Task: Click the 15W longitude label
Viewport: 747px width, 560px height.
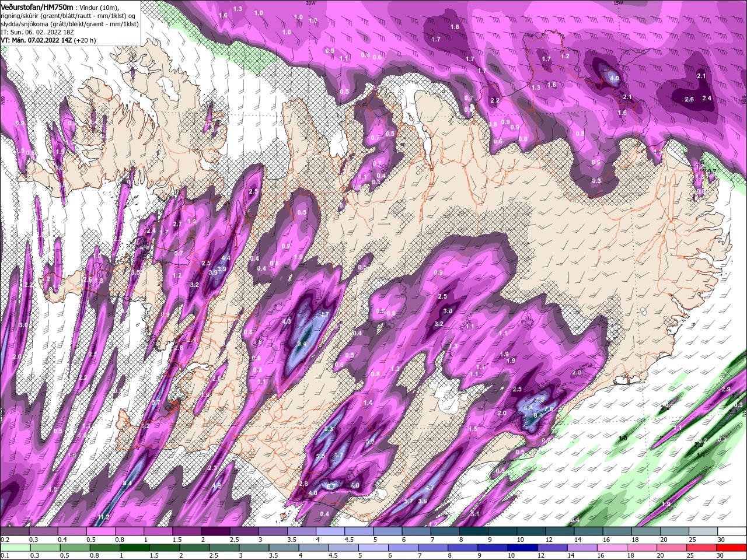Action: point(618,2)
